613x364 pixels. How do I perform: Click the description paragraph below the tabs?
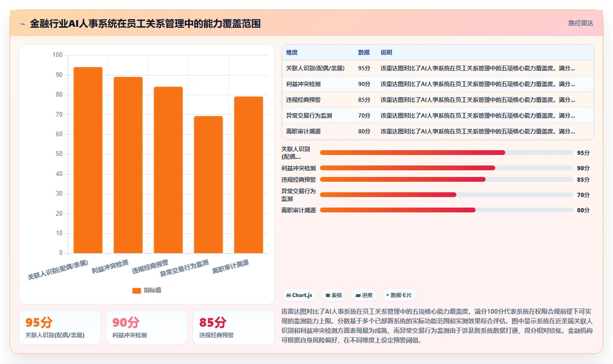coord(437,326)
